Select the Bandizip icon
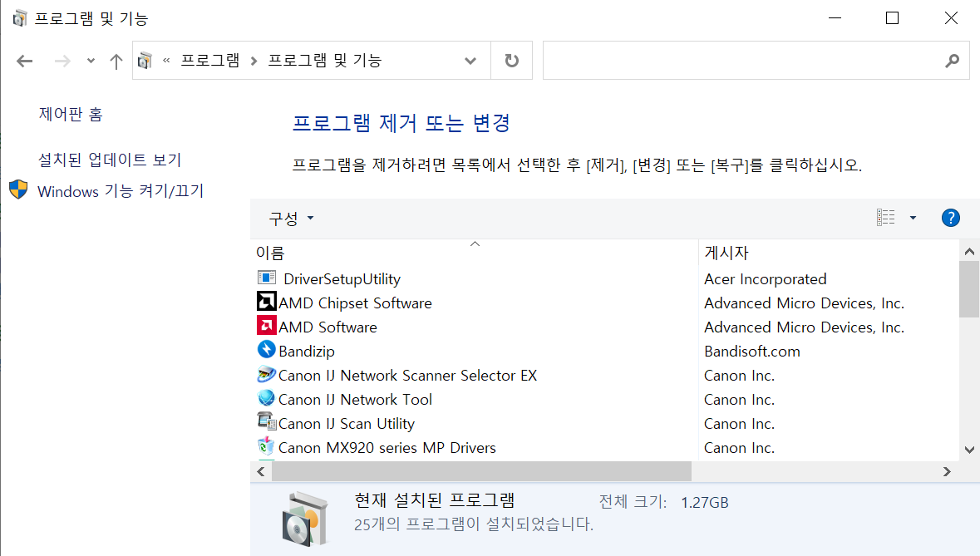 coord(267,350)
